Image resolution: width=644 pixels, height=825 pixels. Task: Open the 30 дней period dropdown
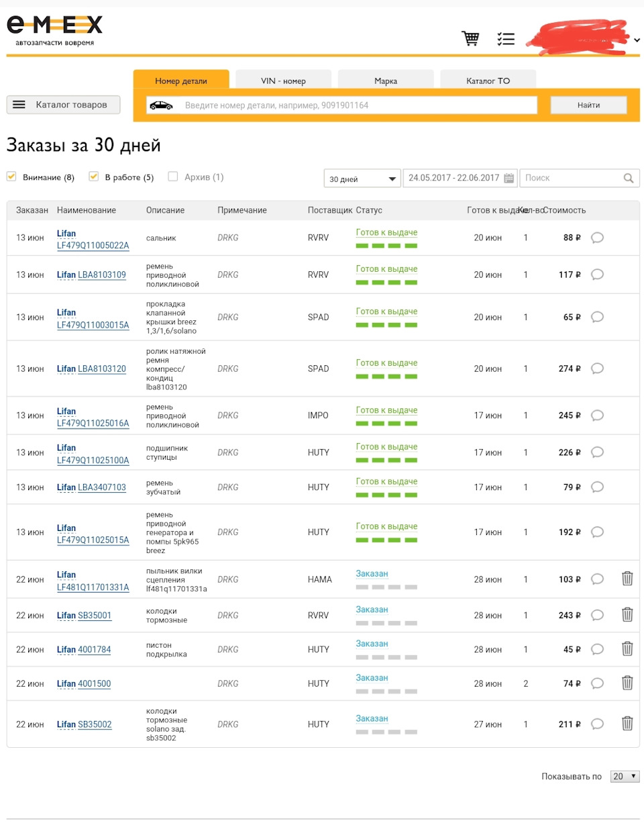pos(362,179)
